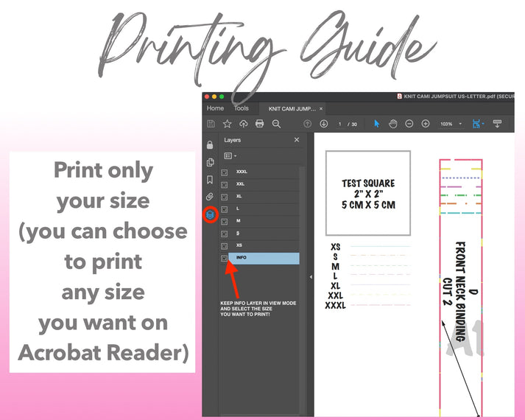Open the Attachments paperclip panel

pos(210,197)
